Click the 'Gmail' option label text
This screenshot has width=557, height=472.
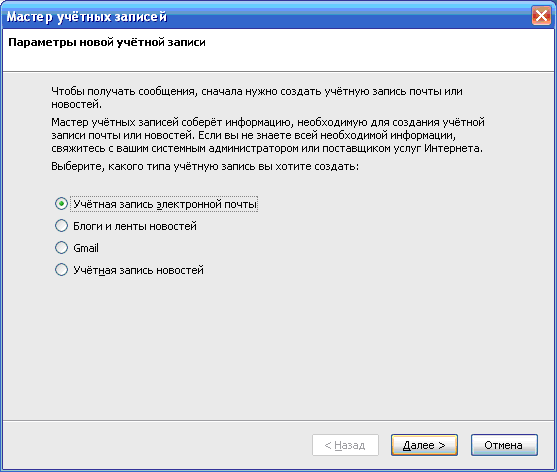point(86,248)
